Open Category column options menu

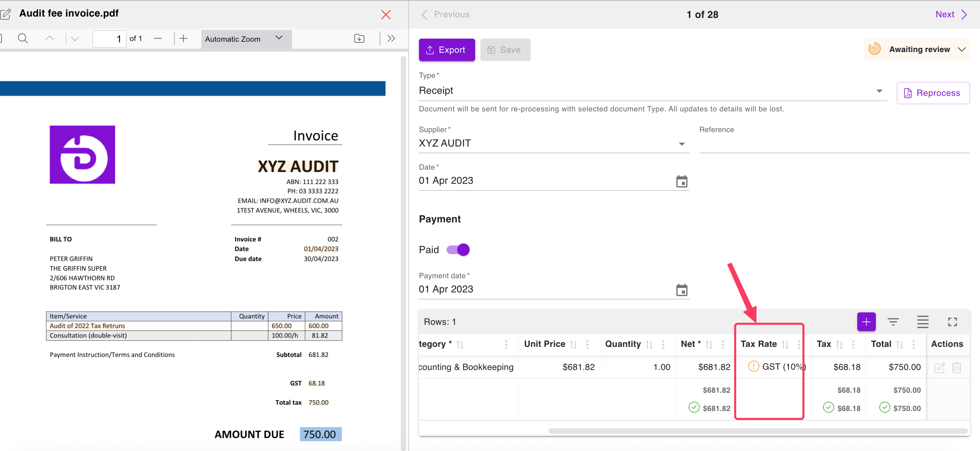(x=506, y=344)
